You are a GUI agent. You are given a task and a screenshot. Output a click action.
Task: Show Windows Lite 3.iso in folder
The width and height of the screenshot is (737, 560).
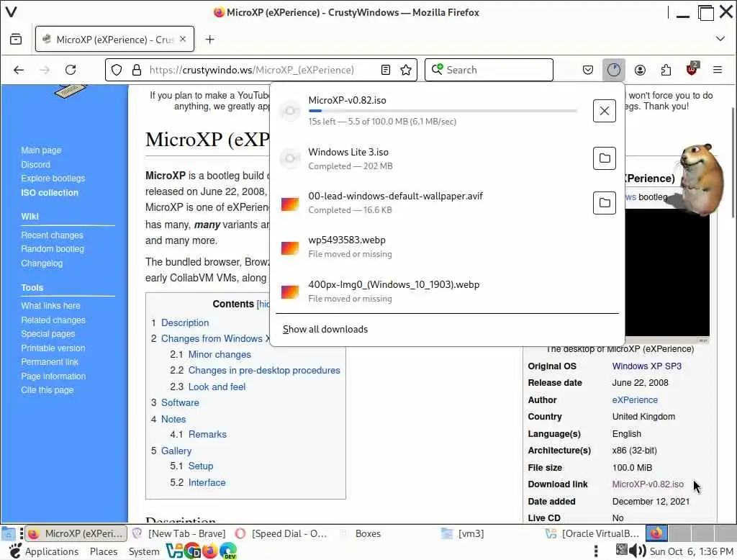tap(605, 158)
